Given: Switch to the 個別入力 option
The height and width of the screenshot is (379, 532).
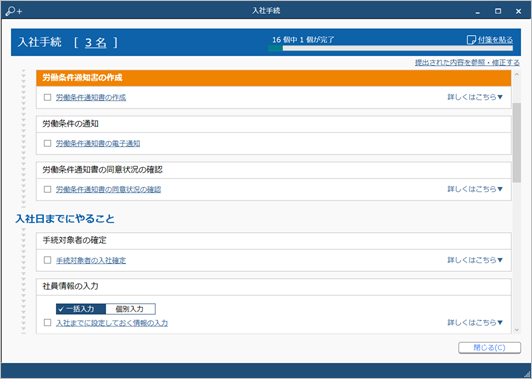Looking at the screenshot, I should click(131, 309).
